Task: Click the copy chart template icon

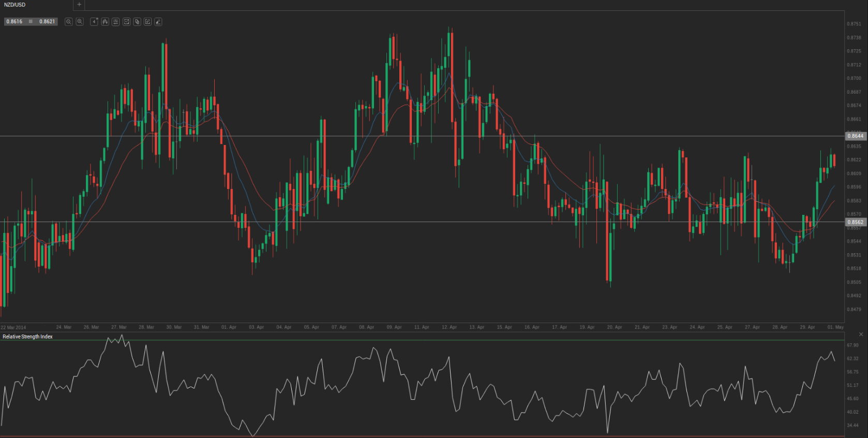Action: [137, 22]
